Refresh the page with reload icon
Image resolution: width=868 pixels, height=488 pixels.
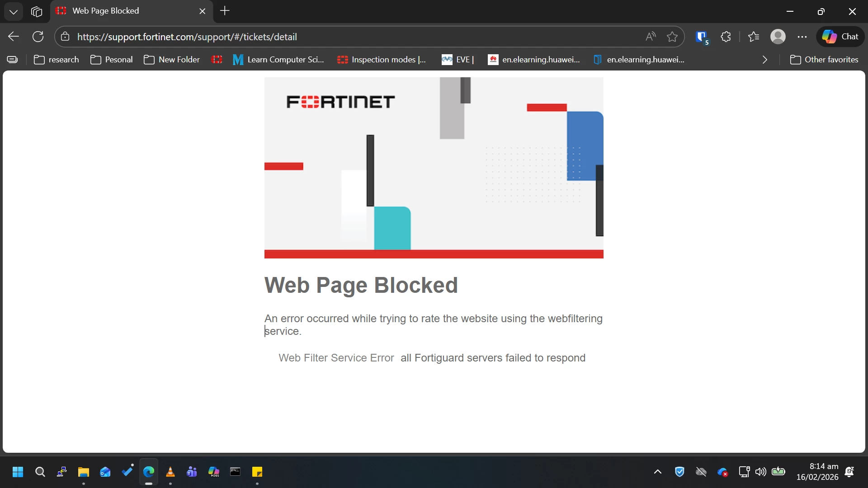[38, 37]
